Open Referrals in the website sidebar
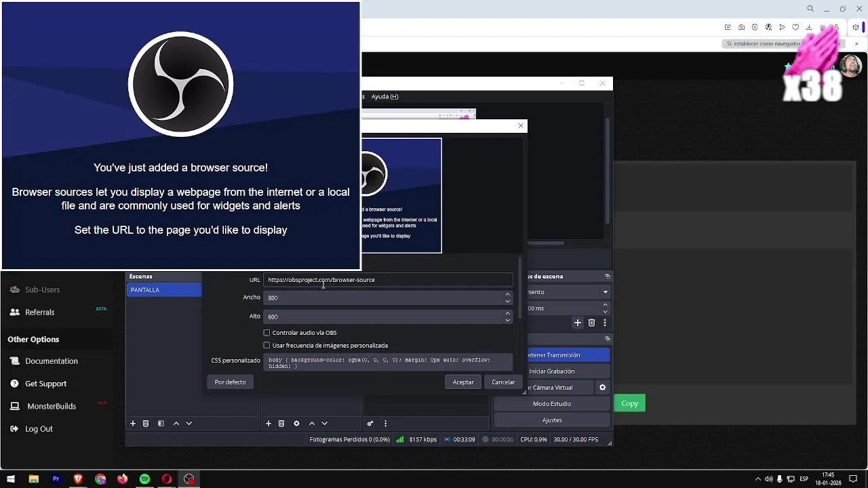Viewport: 868px width, 488px height. coord(39,312)
